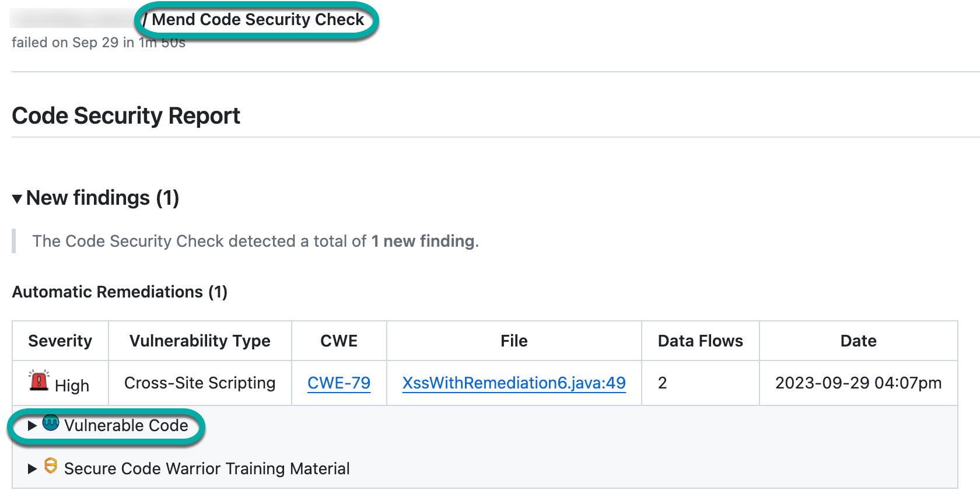The height and width of the screenshot is (504, 980).
Task: Click the Mend Code Security Check title
Action: 258,20
